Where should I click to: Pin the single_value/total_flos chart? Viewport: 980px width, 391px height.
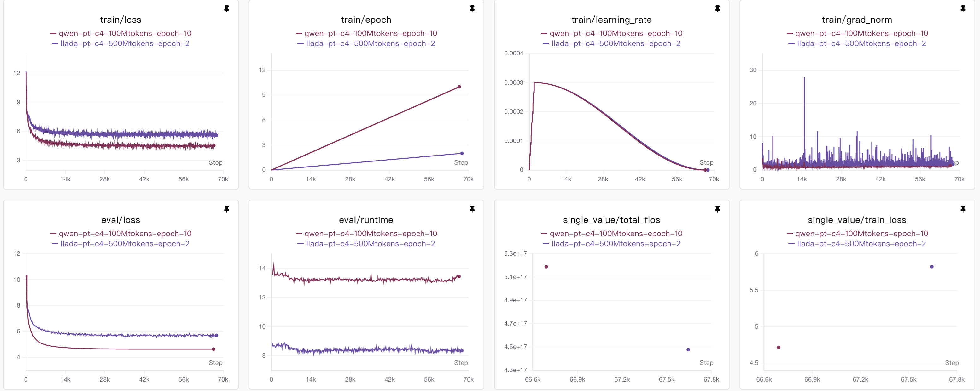pyautogui.click(x=718, y=209)
